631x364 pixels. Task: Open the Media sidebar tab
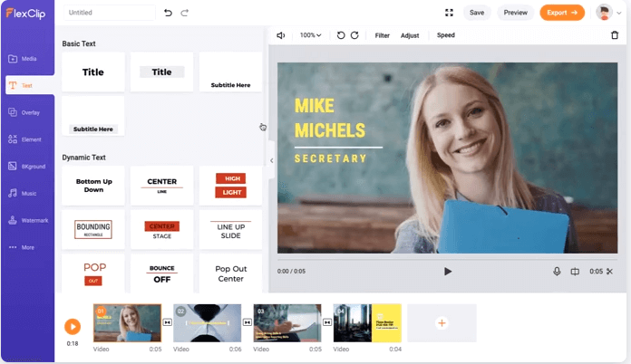(27, 59)
